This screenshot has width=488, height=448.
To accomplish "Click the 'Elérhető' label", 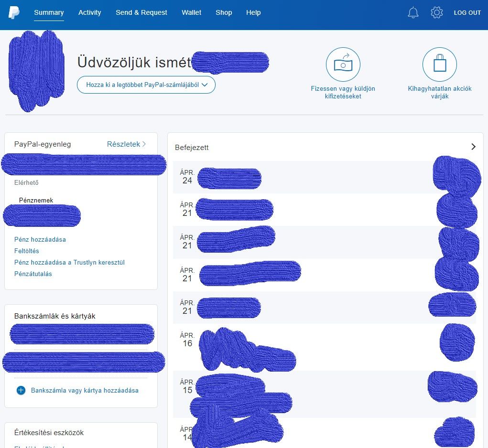I will pyautogui.click(x=26, y=182).
